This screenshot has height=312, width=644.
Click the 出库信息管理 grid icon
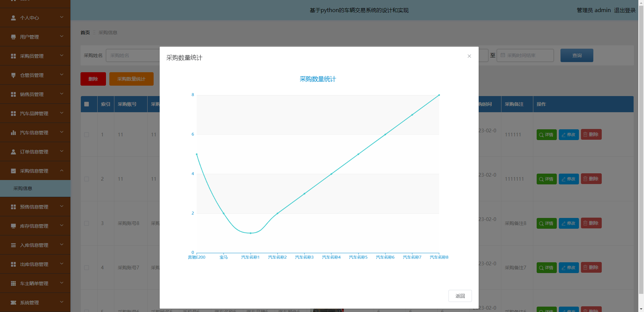(13, 264)
